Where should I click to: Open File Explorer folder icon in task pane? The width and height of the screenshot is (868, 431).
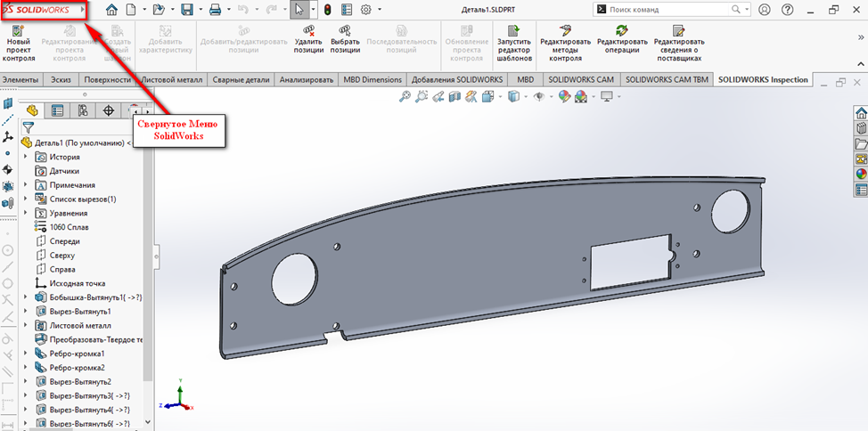click(861, 144)
